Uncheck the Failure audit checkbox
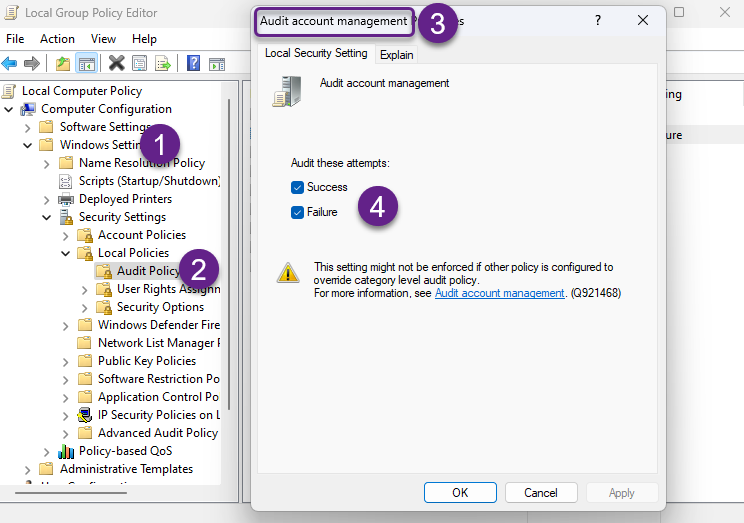This screenshot has width=744, height=523. click(x=297, y=212)
